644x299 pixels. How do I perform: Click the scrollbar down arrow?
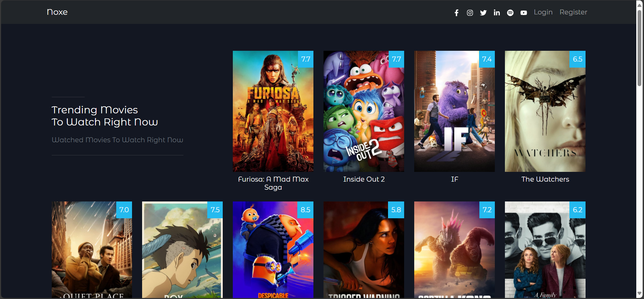coord(640,294)
